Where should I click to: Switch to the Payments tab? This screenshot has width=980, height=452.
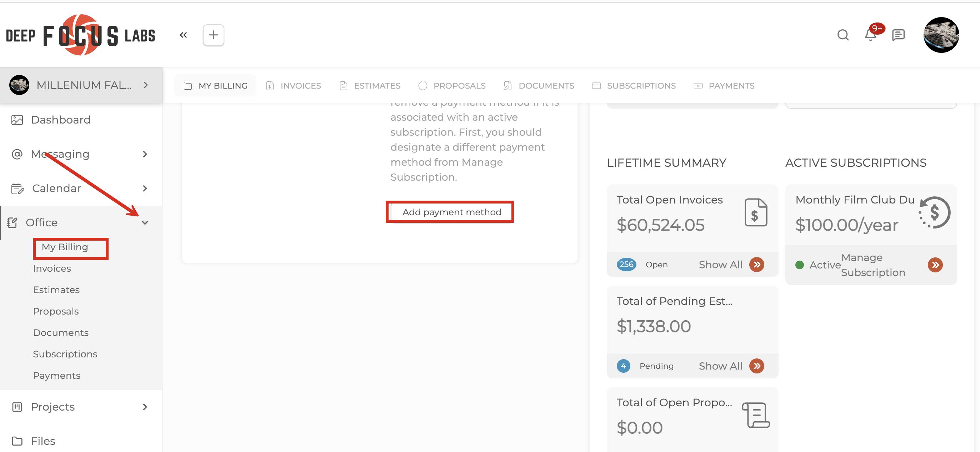pyautogui.click(x=724, y=86)
